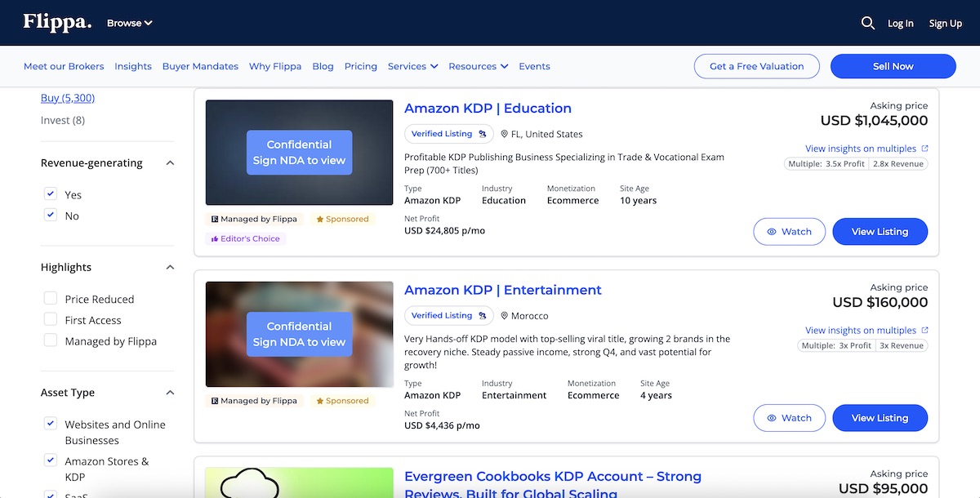Expand the Services menu
The image size is (980, 498).
(413, 66)
